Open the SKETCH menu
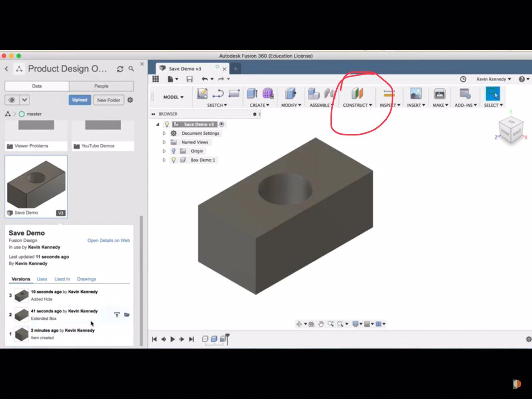This screenshot has width=532, height=399. click(x=217, y=105)
